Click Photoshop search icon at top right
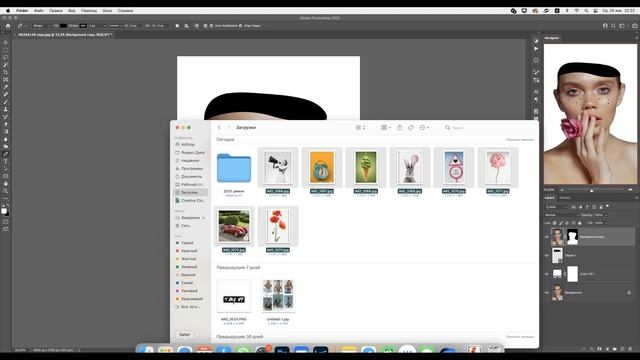 click(613, 25)
